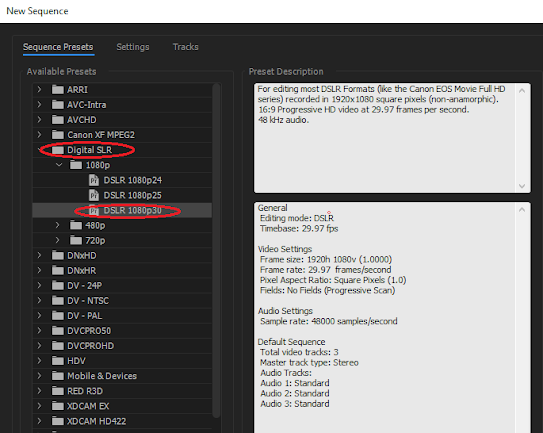
Task: Click the DV - 24P folder icon
Action: click(x=58, y=285)
